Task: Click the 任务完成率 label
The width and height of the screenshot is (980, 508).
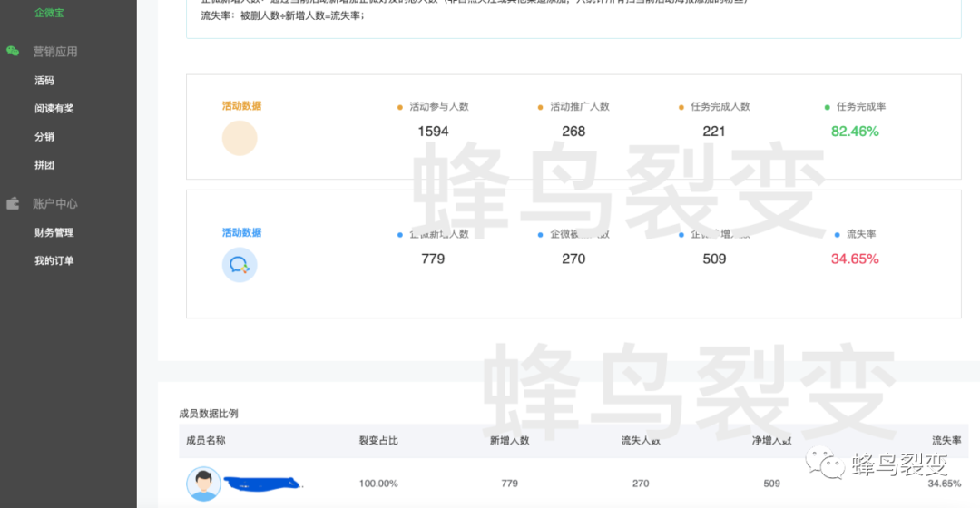Action: (860, 107)
